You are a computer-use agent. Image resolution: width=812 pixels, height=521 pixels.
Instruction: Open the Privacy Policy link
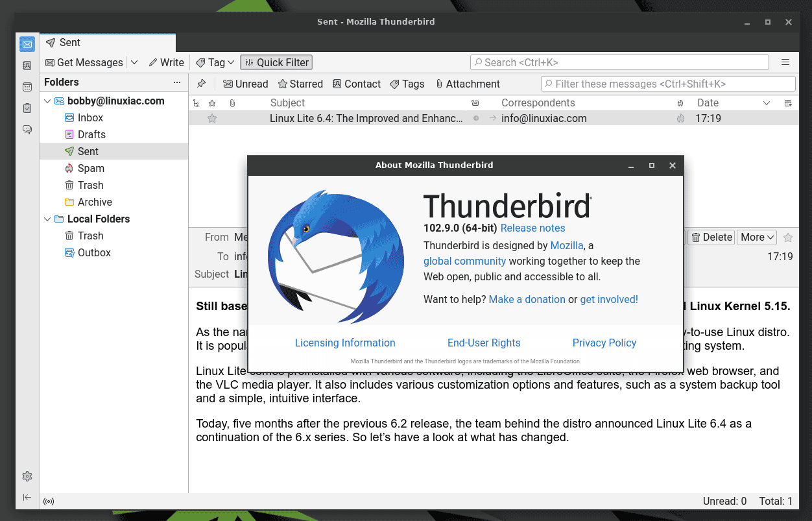tap(604, 343)
